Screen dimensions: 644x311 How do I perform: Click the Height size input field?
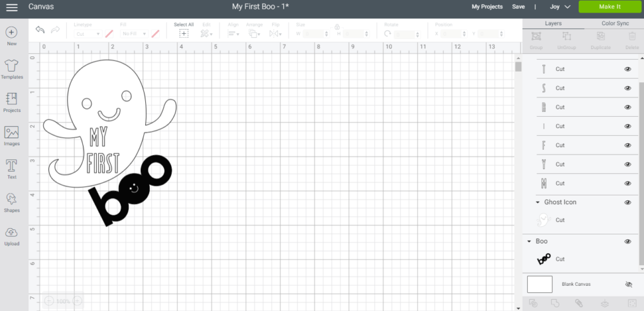[356, 34]
